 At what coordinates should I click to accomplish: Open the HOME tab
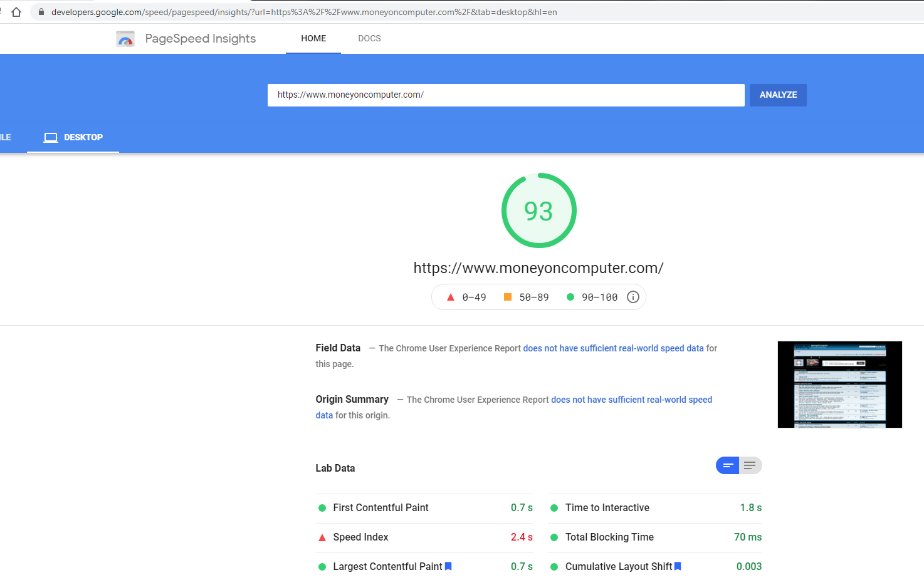tap(313, 38)
